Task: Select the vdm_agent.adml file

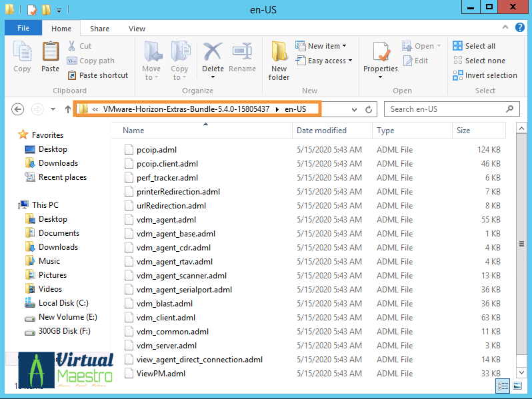Action: point(166,220)
